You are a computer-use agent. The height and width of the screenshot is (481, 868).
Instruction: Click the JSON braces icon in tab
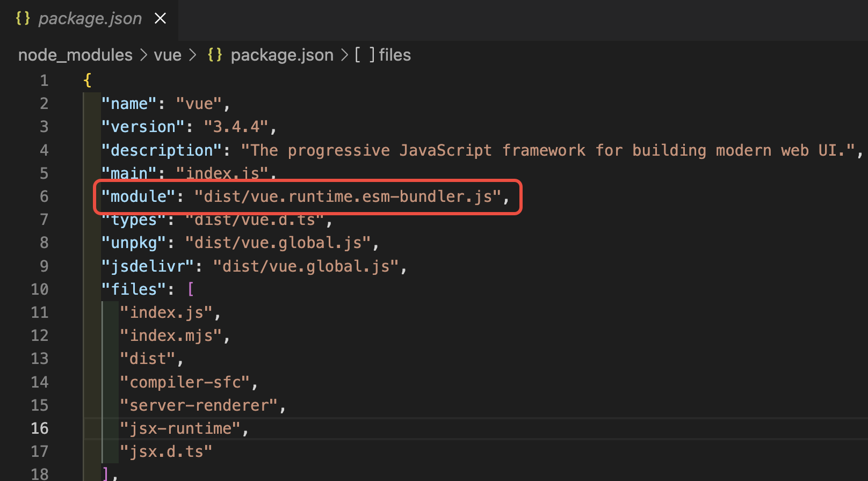click(x=23, y=18)
